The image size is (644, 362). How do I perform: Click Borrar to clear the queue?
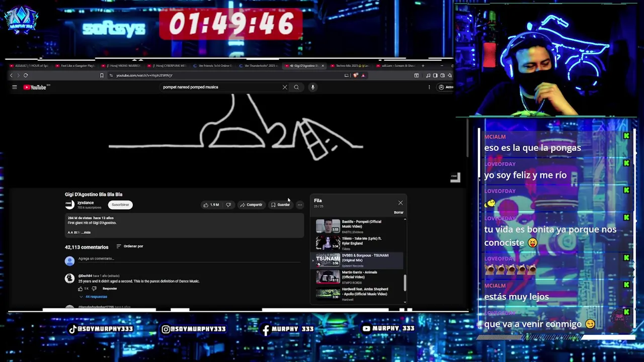[398, 213]
